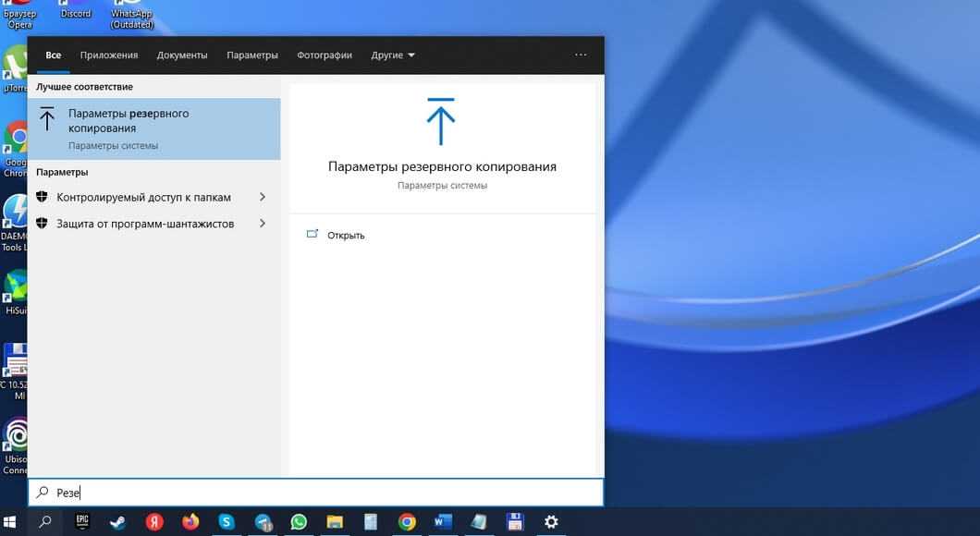Open the three-dots search options menu
Image resolution: width=980 pixels, height=536 pixels.
pos(581,55)
